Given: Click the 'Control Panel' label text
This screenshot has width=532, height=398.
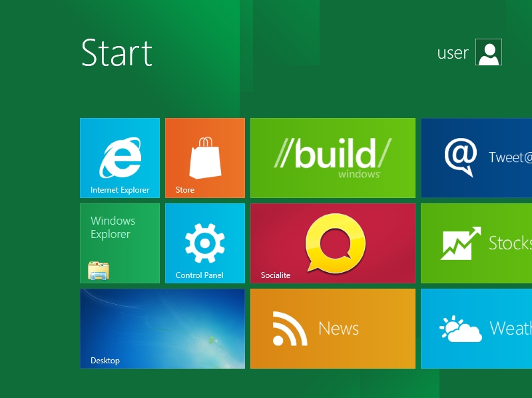Looking at the screenshot, I should (200, 275).
